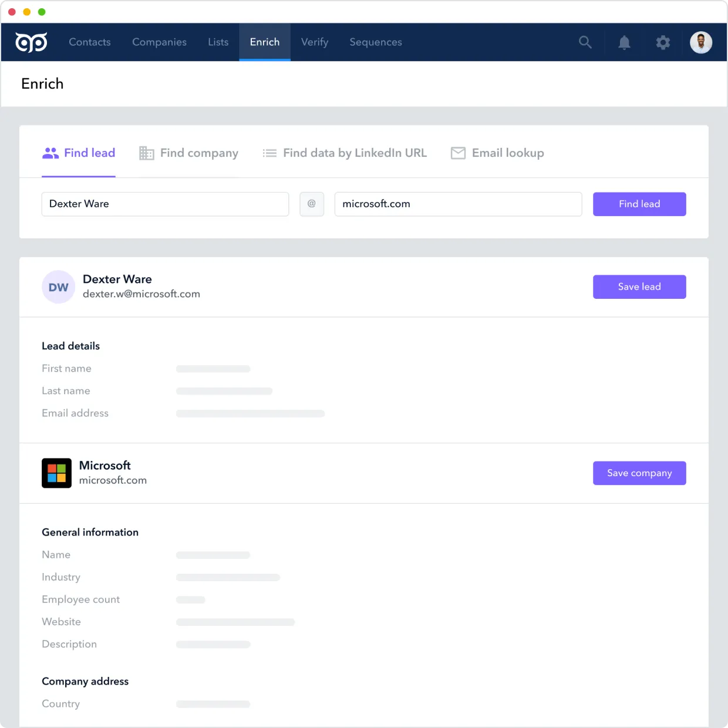Select the Find lead tab

tap(79, 153)
